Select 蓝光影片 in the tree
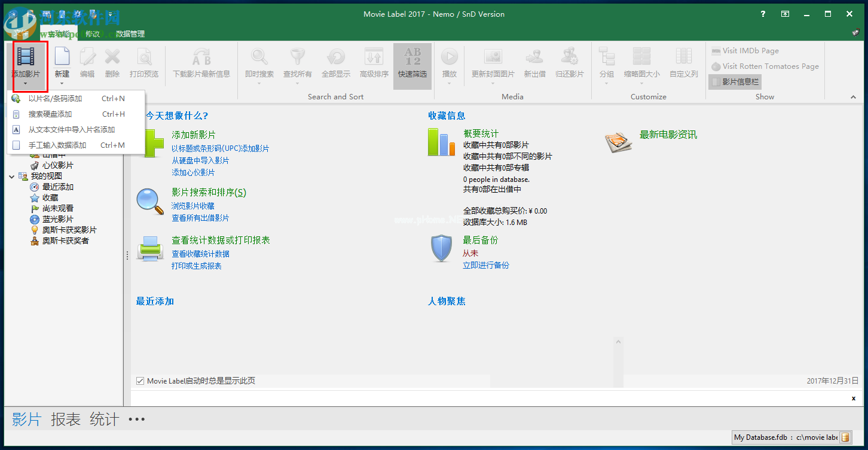 click(x=58, y=220)
